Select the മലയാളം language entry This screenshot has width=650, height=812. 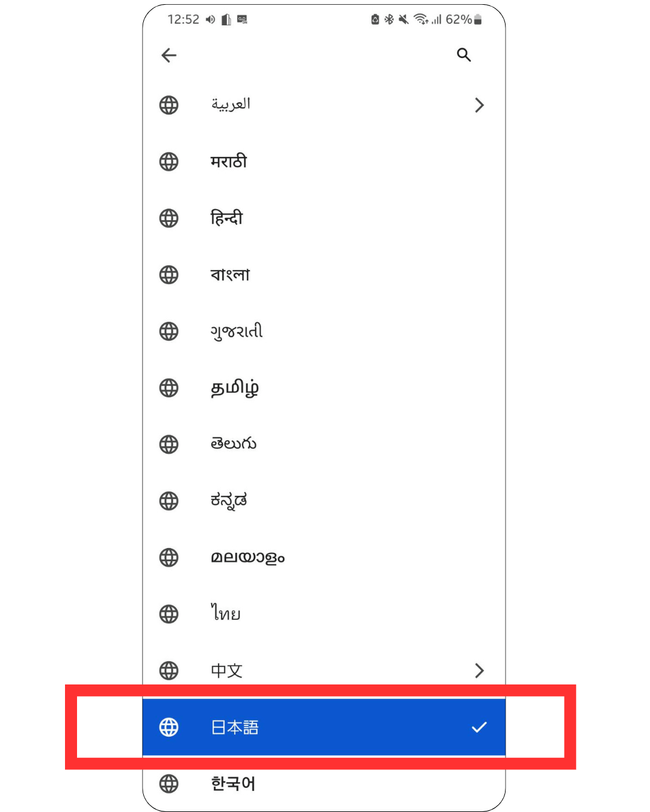point(324,558)
